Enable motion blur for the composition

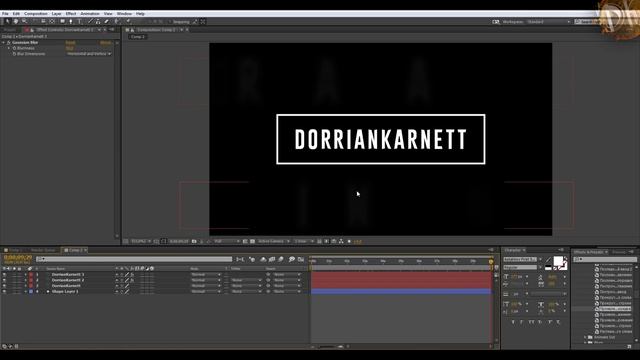click(x=281, y=259)
